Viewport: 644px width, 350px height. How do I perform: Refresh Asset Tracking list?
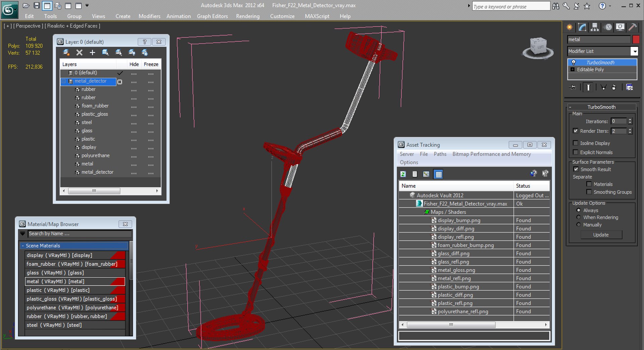[x=403, y=174]
